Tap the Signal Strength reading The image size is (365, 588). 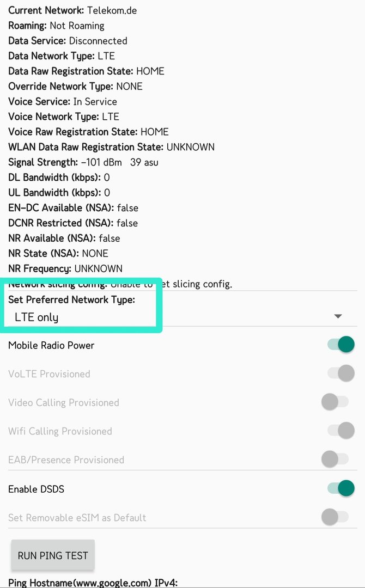tap(83, 162)
